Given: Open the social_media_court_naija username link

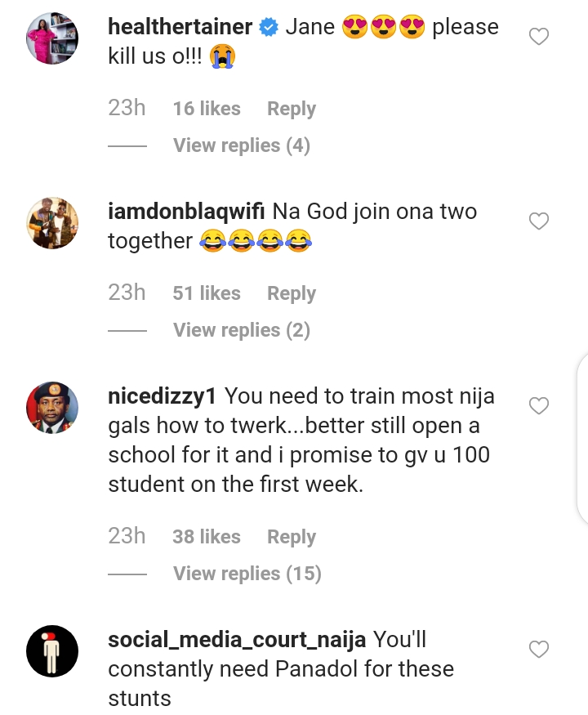Looking at the screenshot, I should point(237,640).
